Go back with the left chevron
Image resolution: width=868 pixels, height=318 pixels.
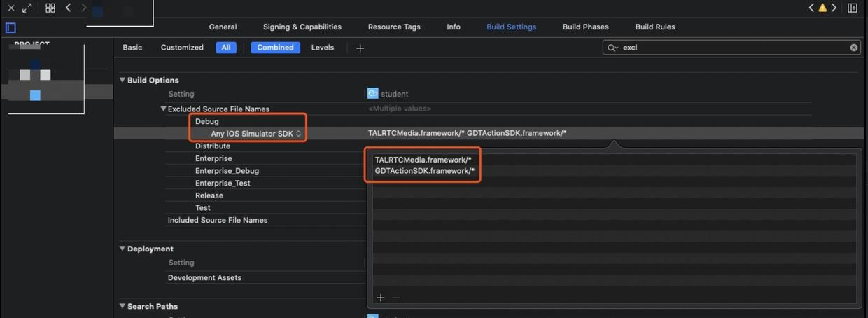(68, 8)
